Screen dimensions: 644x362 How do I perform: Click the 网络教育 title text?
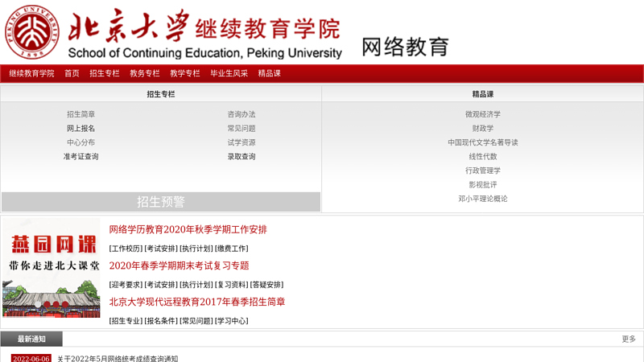click(405, 47)
